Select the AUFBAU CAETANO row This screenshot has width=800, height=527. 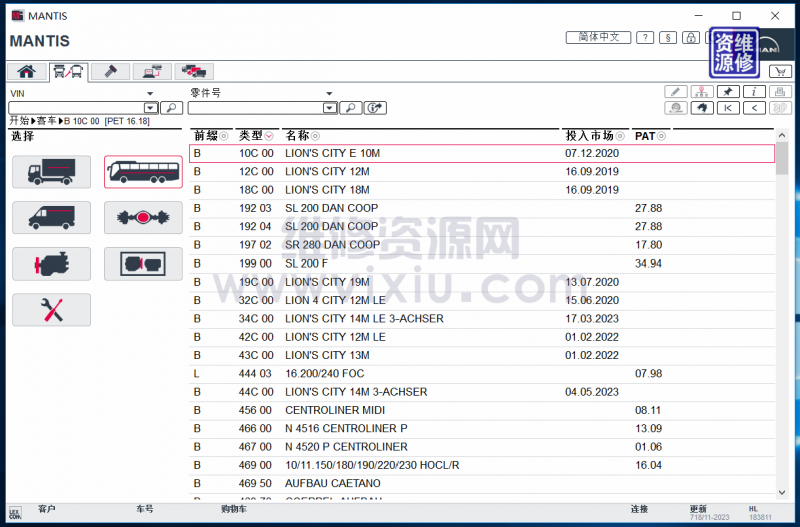click(x=482, y=484)
